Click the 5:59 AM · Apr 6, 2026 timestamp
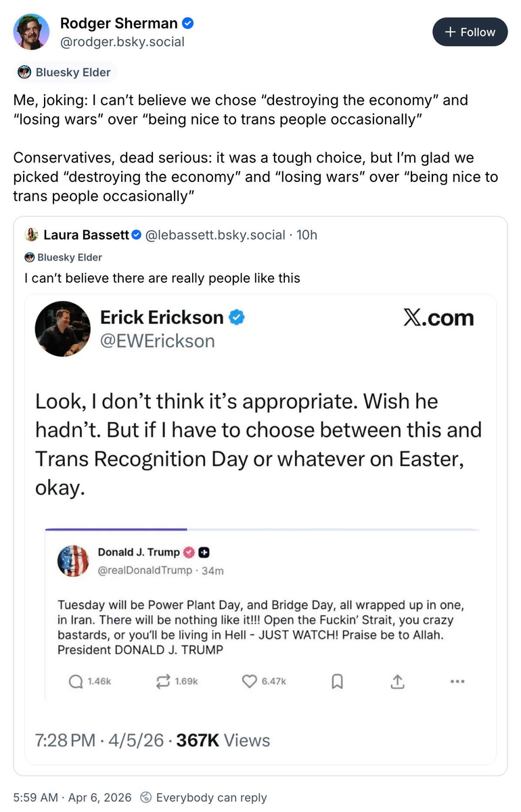Viewport: 521px width, 812px height. tap(72, 798)
